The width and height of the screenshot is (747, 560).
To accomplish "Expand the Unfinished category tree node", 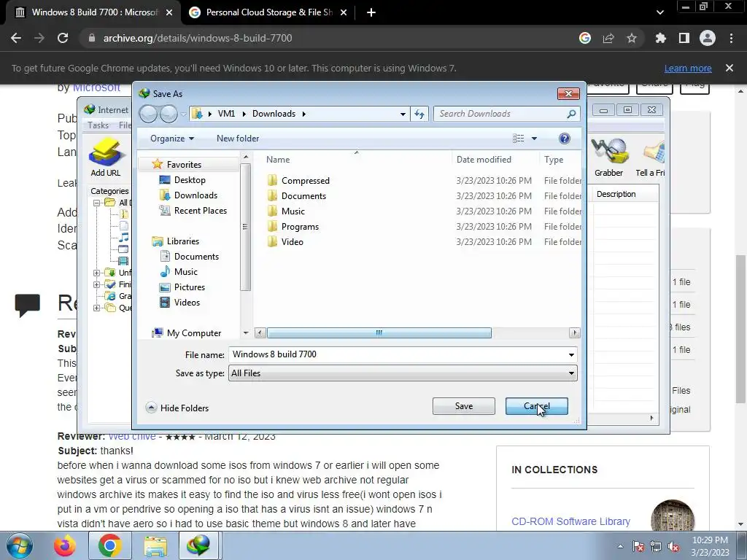I will [x=97, y=273].
